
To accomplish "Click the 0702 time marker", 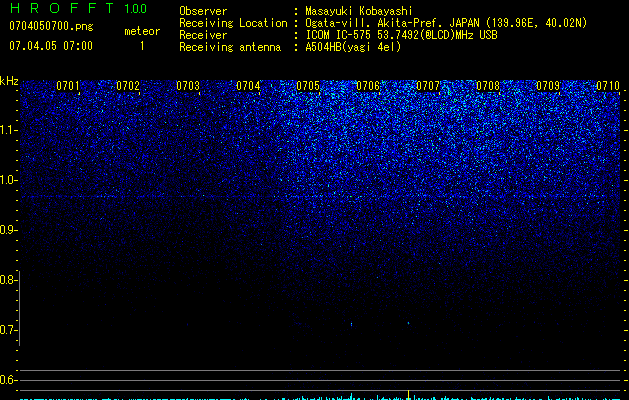I will [128, 86].
